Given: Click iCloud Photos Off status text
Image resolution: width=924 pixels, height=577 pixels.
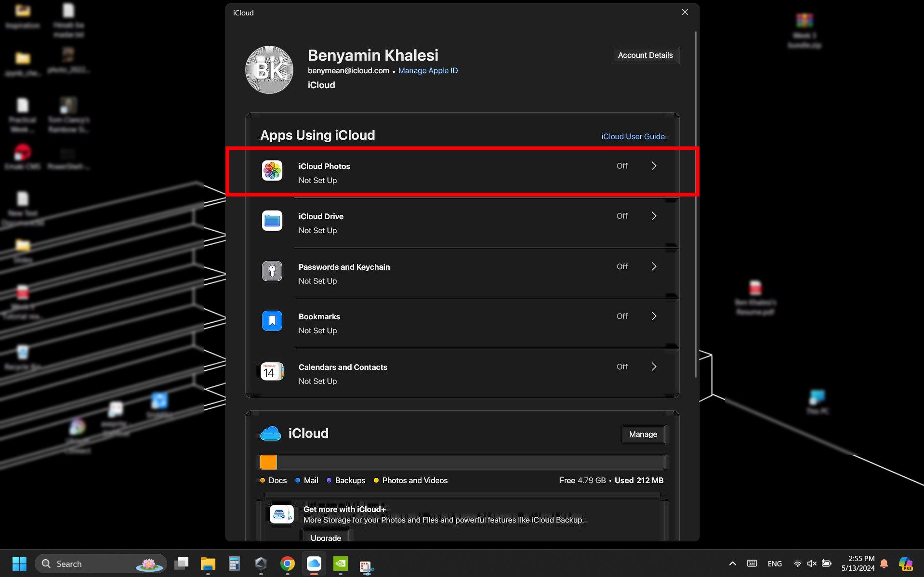Looking at the screenshot, I should click(622, 166).
